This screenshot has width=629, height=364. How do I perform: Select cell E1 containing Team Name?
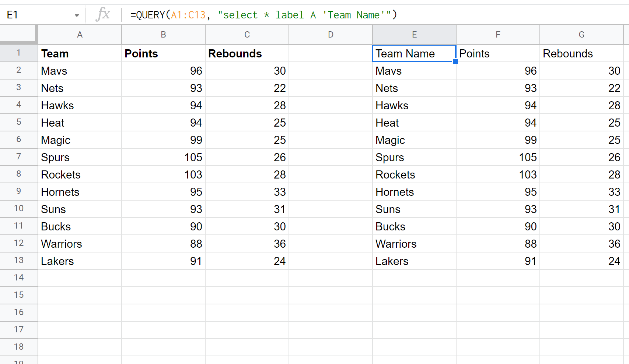point(414,53)
